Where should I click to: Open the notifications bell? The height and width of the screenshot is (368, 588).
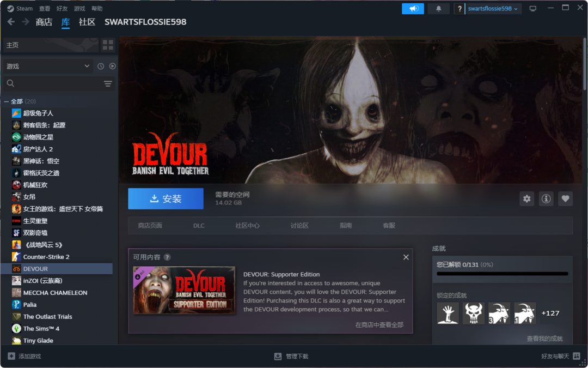coord(438,9)
